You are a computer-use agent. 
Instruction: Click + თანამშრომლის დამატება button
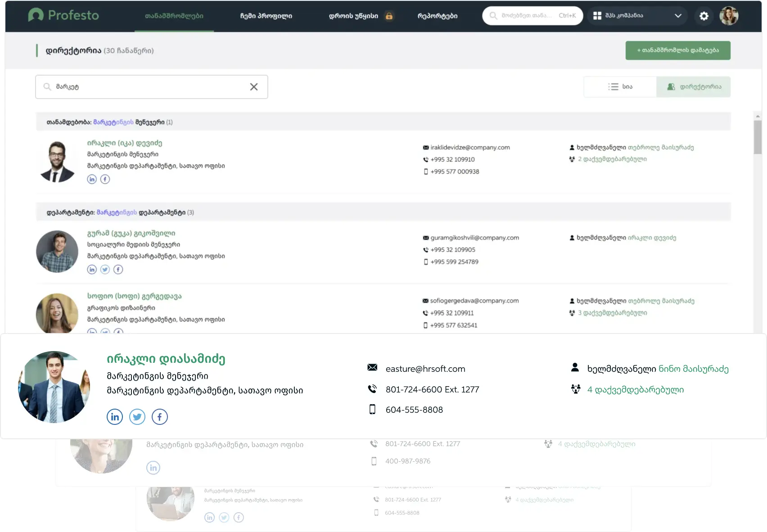678,50
